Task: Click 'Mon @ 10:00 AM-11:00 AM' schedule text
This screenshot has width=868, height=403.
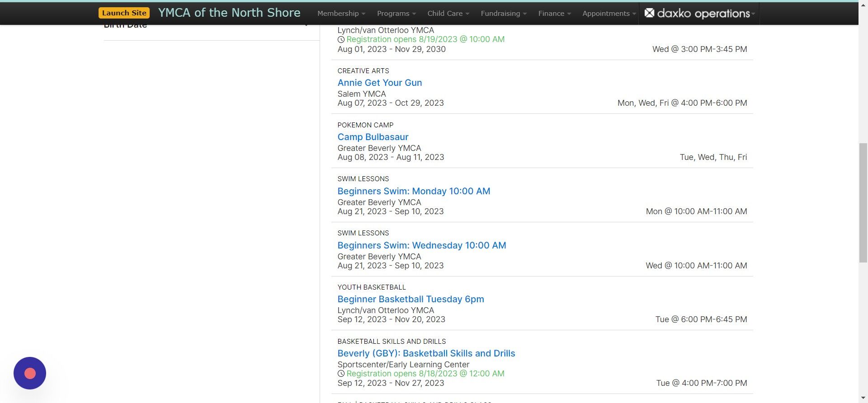Action: pyautogui.click(x=696, y=211)
